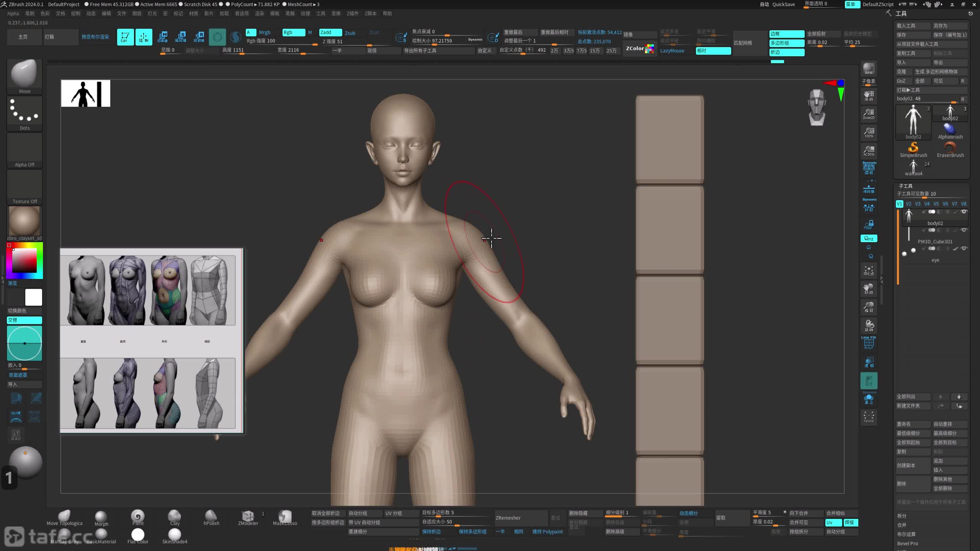Screen dimensions: 980x551
Task: Activate Edit mode button
Action: pos(125,37)
